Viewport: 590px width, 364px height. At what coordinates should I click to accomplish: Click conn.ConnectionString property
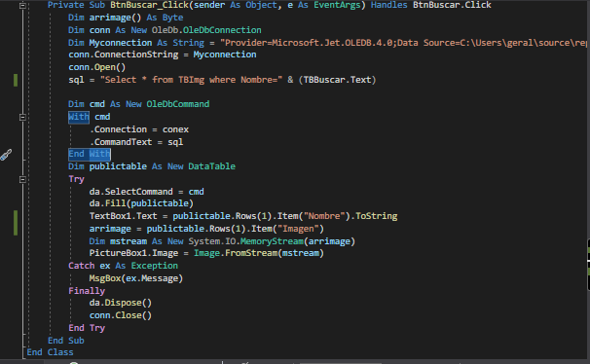(x=124, y=55)
